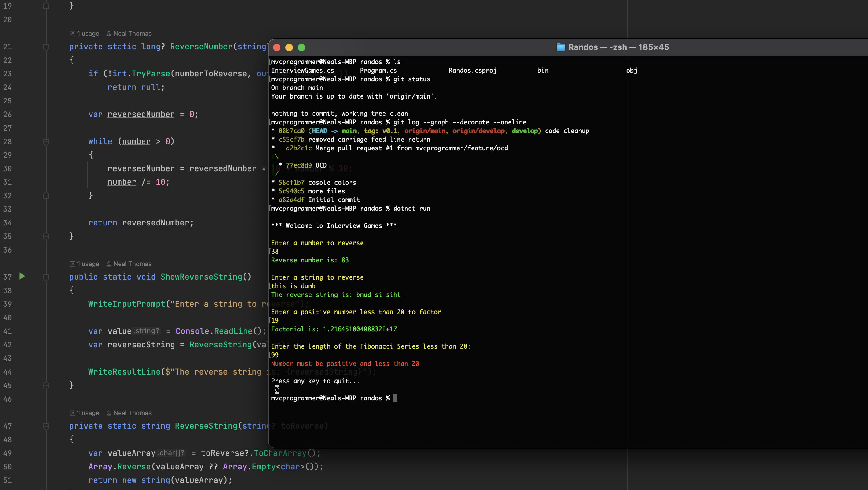Click fold end marker at line 45
This screenshot has width=868, height=490.
point(47,385)
